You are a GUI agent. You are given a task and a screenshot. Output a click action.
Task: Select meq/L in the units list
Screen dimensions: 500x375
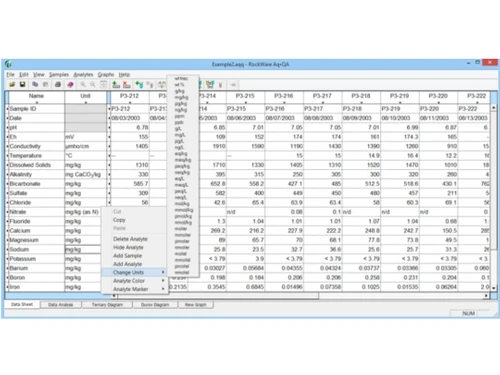(182, 185)
